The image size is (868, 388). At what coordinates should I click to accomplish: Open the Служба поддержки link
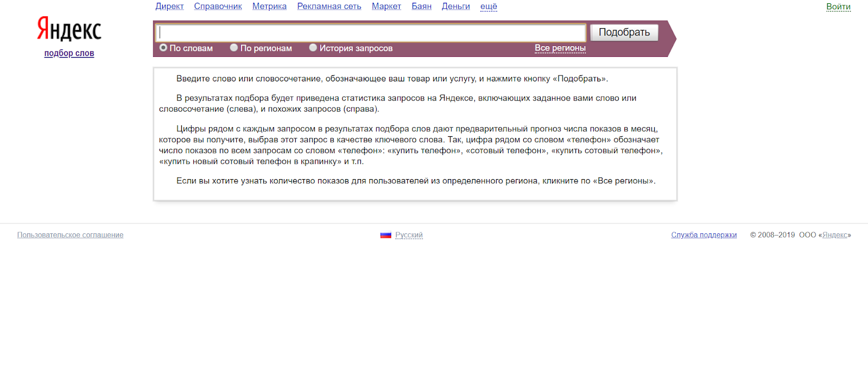coord(704,235)
